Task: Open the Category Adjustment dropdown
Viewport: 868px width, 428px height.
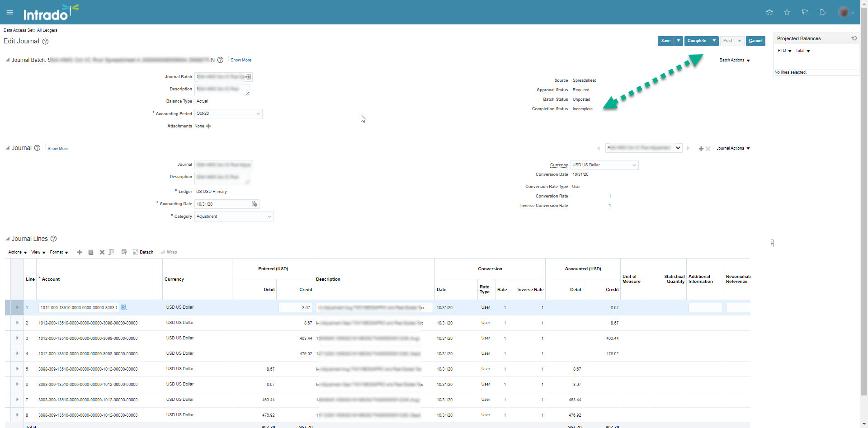Action: [x=269, y=216]
